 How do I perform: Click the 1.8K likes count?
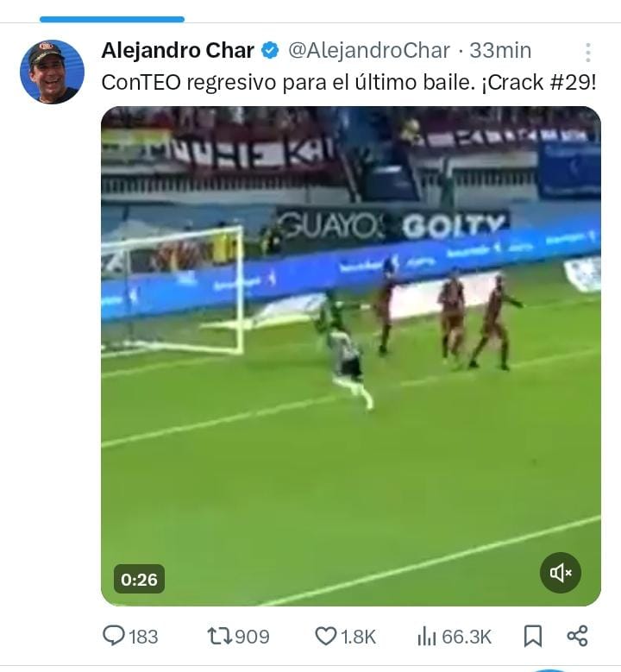[358, 637]
